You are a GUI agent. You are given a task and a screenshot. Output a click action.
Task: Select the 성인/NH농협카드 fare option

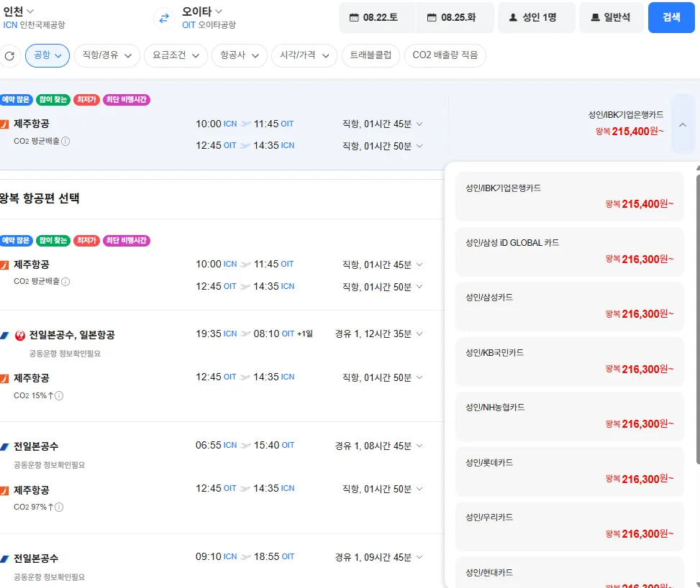click(569, 417)
